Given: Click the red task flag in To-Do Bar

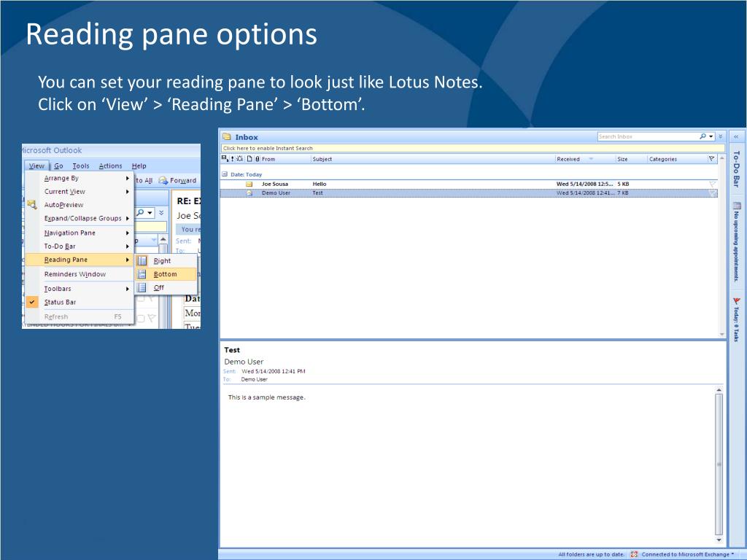Looking at the screenshot, I should [x=737, y=301].
